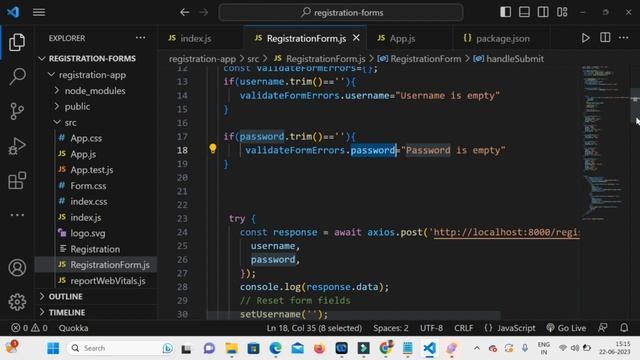
Task: Click breadcrumb registration-app
Action: pos(202,59)
